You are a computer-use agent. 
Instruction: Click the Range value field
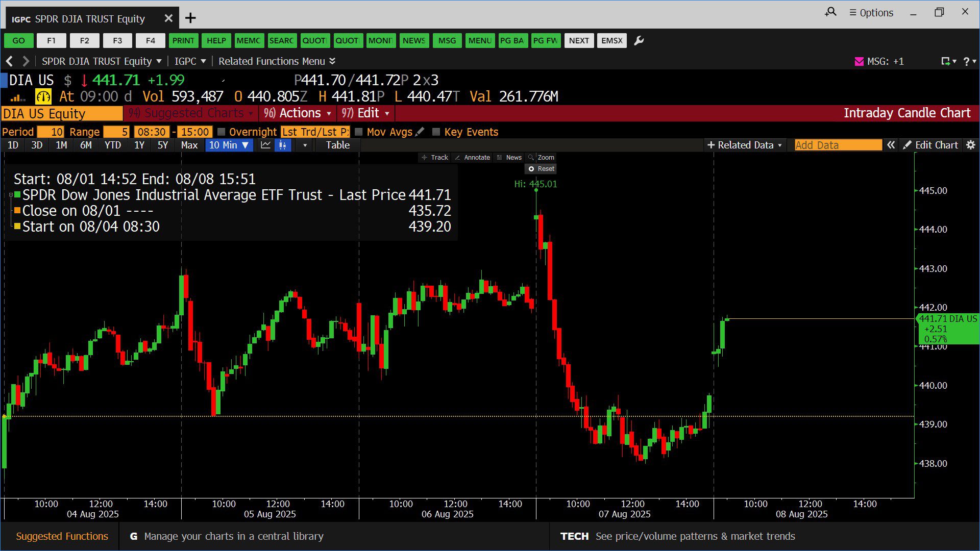pos(116,132)
